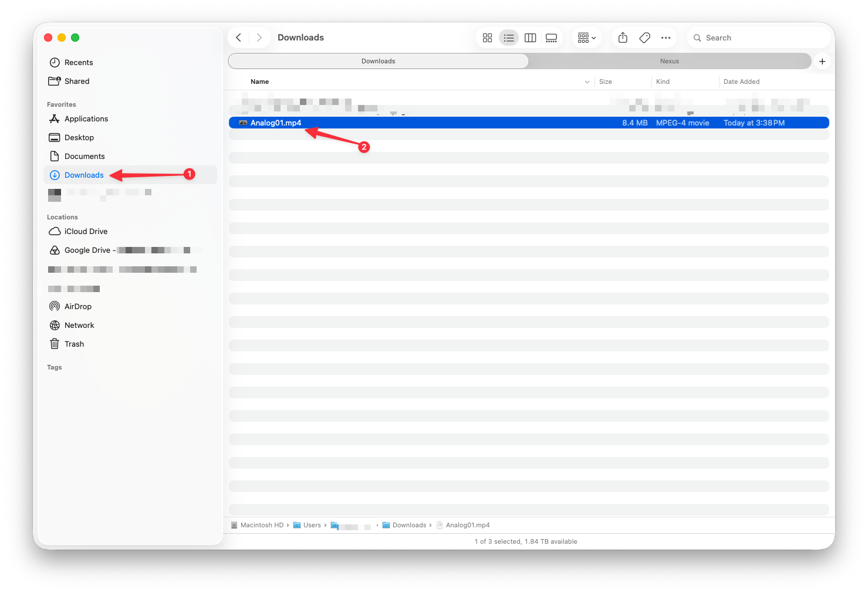Screen dimensions: 868x593
Task: Go back with the left chevron
Action: pos(238,38)
